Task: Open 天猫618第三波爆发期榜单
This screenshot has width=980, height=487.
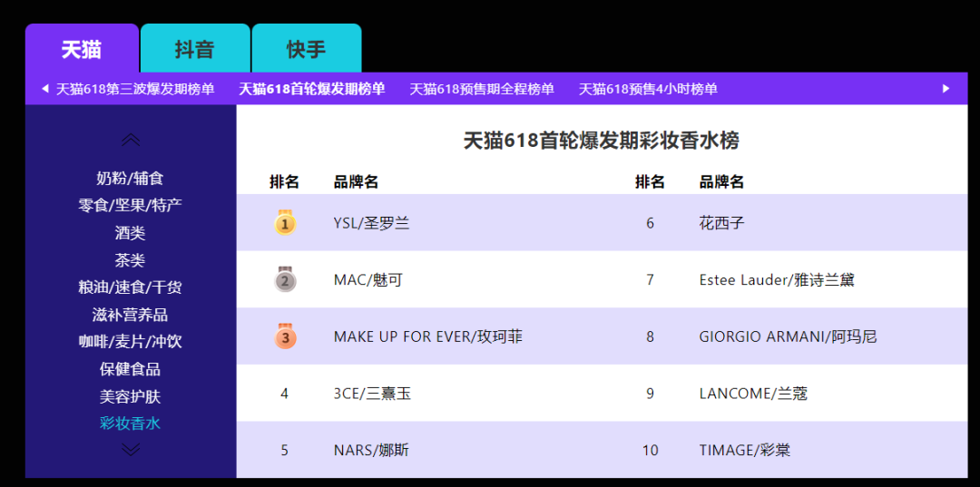Action: click(135, 89)
